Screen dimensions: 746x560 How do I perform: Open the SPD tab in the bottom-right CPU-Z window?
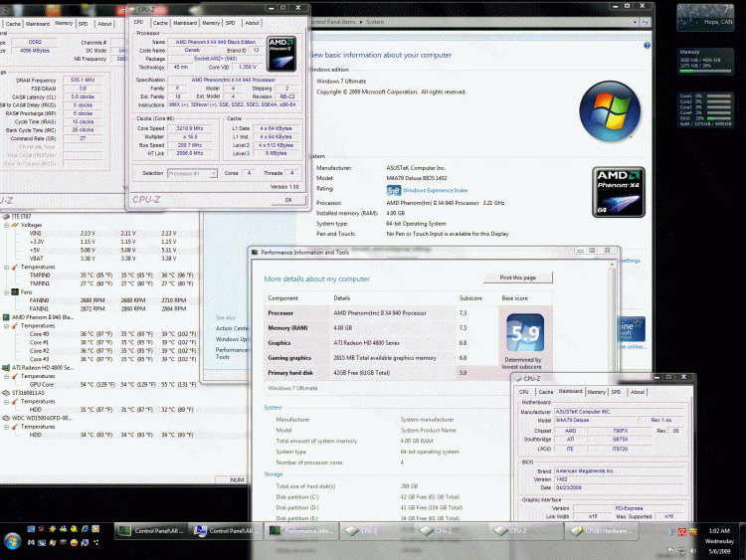point(616,392)
